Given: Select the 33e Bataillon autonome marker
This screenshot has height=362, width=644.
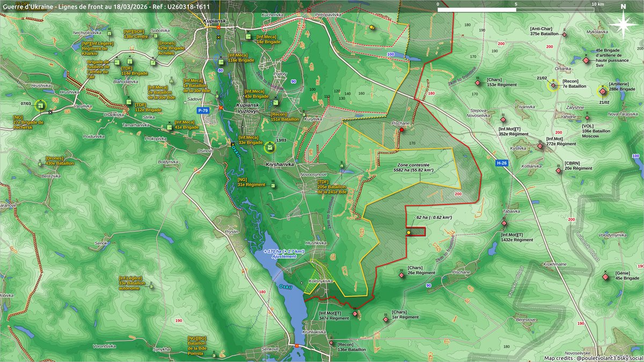Looking at the screenshot, I should 151,286.
